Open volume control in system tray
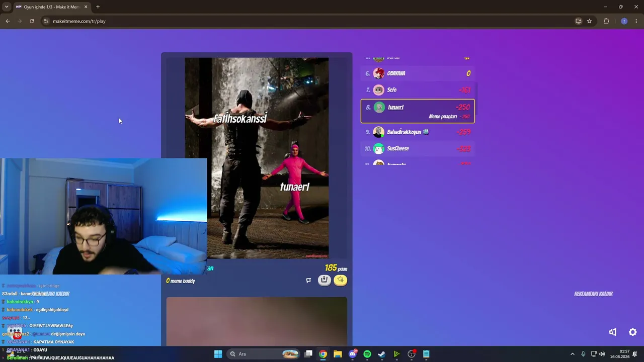Screen dimensions: 644x362 602,354
